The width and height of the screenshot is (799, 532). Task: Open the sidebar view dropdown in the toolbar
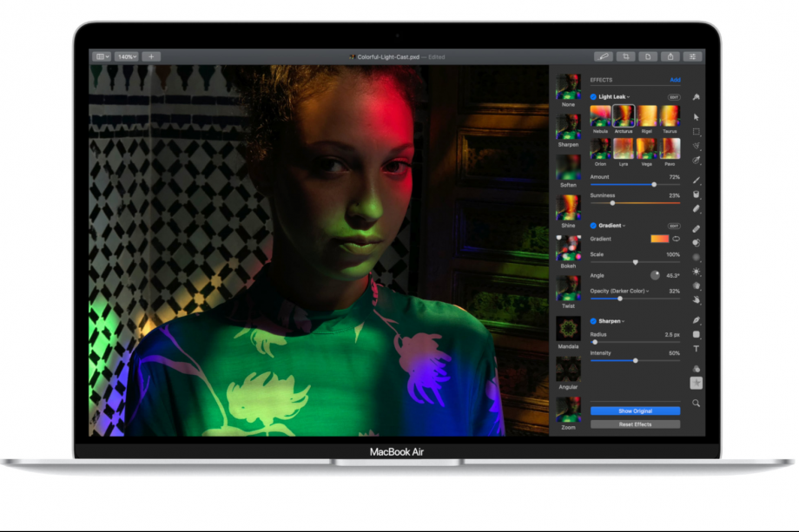coord(102,56)
